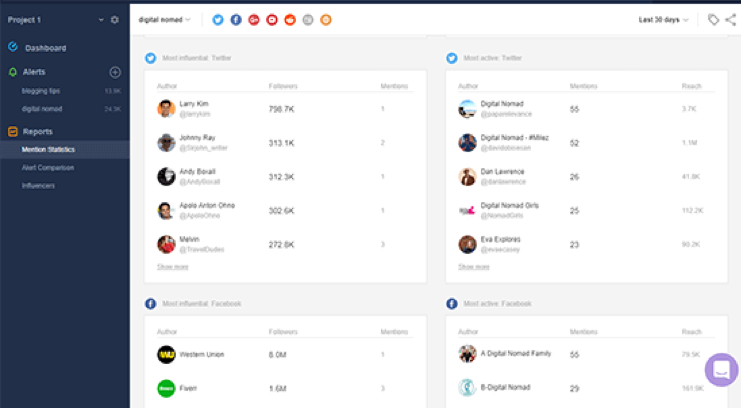Open Apolo Anton Ohno author name
This screenshot has width=741, height=408.
pyautogui.click(x=207, y=205)
